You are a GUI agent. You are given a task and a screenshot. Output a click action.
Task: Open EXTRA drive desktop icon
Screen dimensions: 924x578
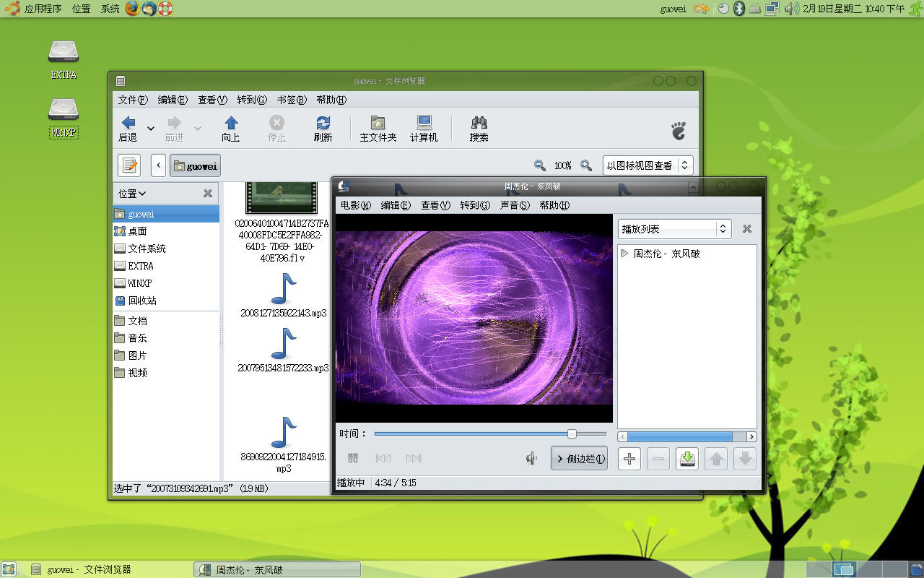point(64,59)
